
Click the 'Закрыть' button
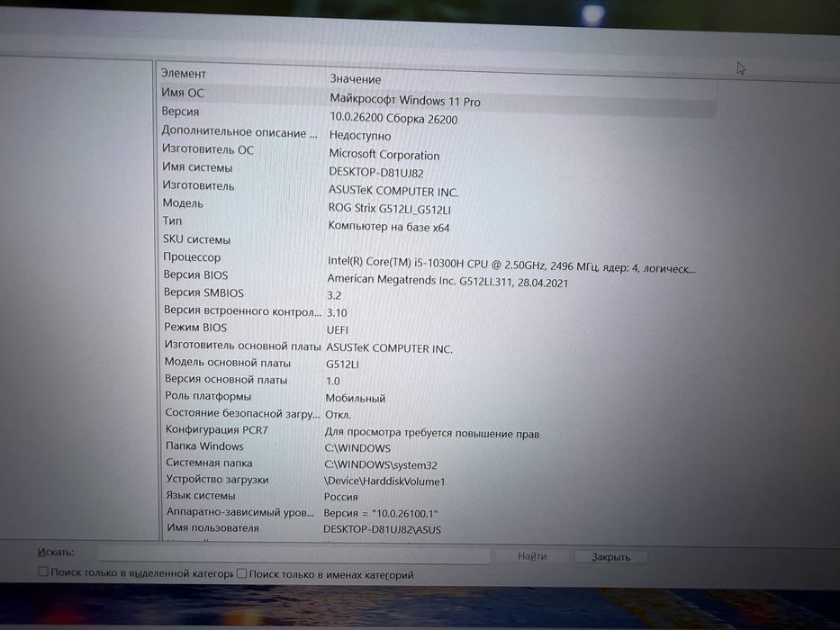[610, 557]
